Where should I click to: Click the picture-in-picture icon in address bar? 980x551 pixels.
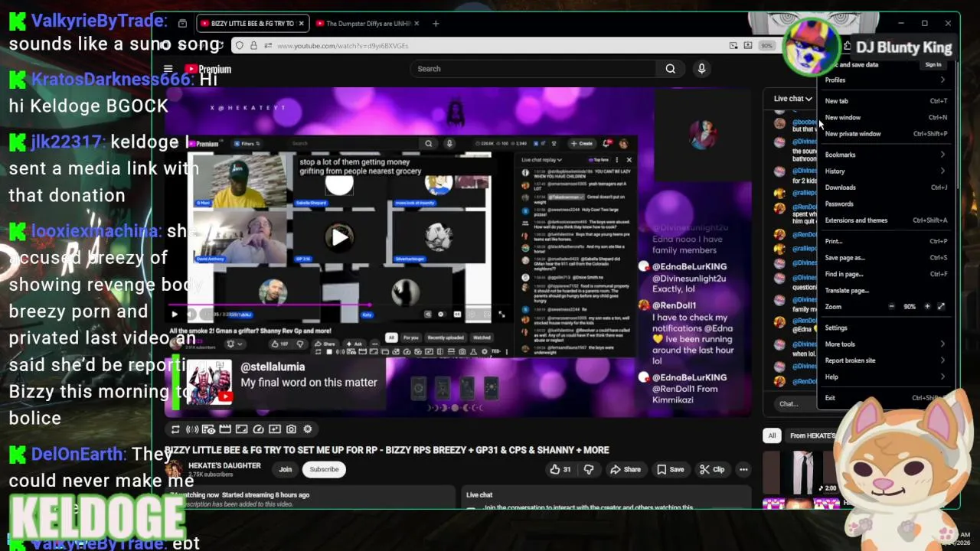733,46
